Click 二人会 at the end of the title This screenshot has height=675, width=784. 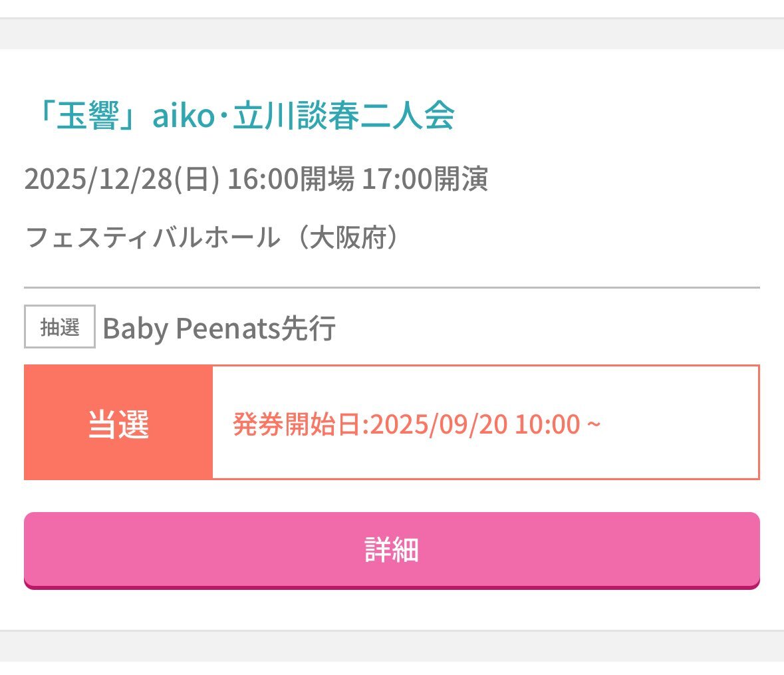pyautogui.click(x=408, y=116)
